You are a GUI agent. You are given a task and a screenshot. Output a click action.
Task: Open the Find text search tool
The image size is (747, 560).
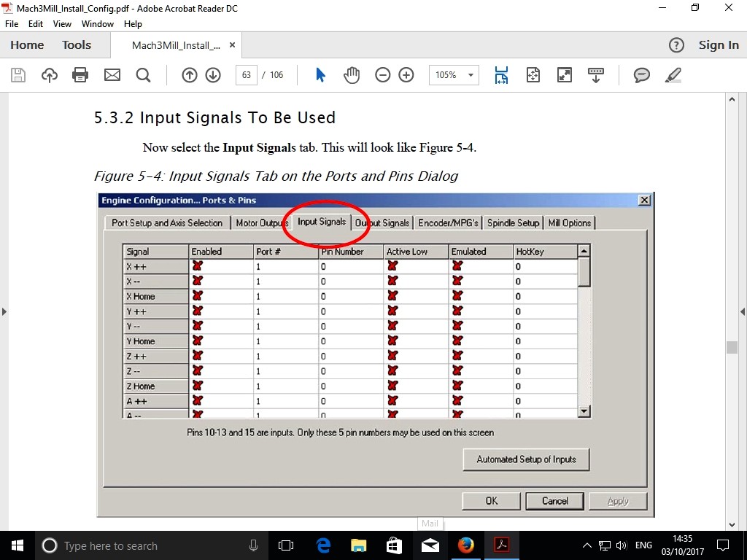[143, 75]
